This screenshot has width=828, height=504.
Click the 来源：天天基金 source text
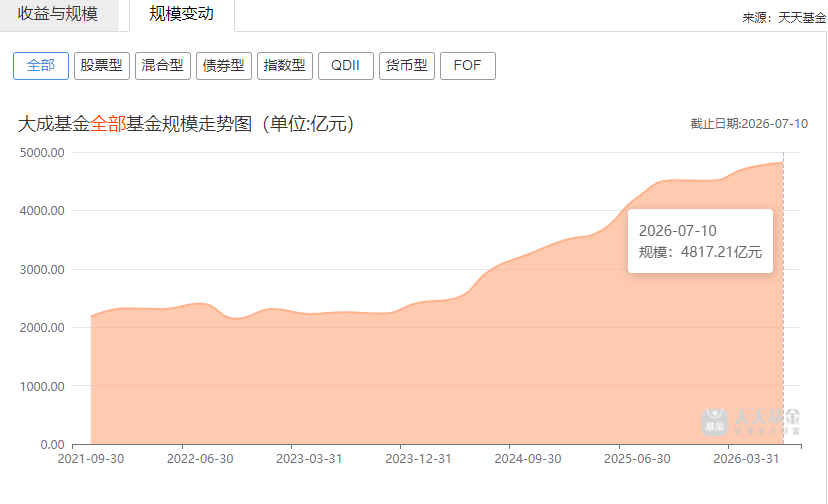(784, 18)
